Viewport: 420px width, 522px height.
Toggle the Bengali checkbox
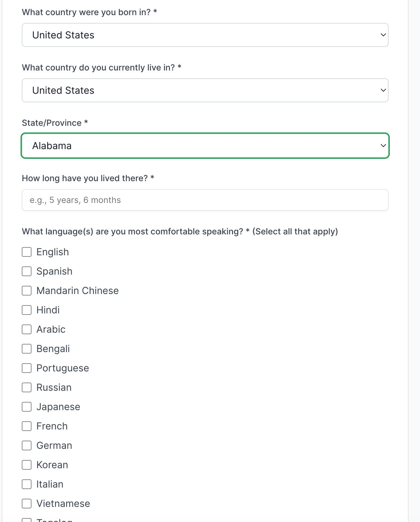[x=27, y=349]
